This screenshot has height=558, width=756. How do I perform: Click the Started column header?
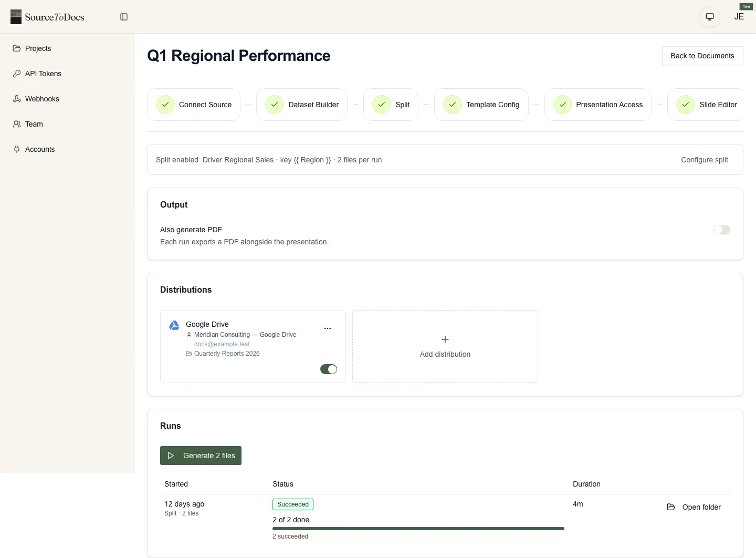176,484
